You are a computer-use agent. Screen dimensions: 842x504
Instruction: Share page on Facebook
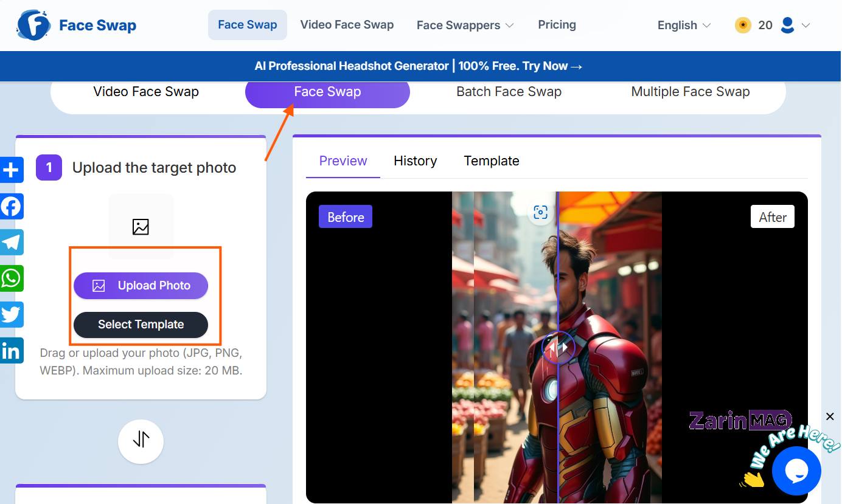pyautogui.click(x=12, y=206)
